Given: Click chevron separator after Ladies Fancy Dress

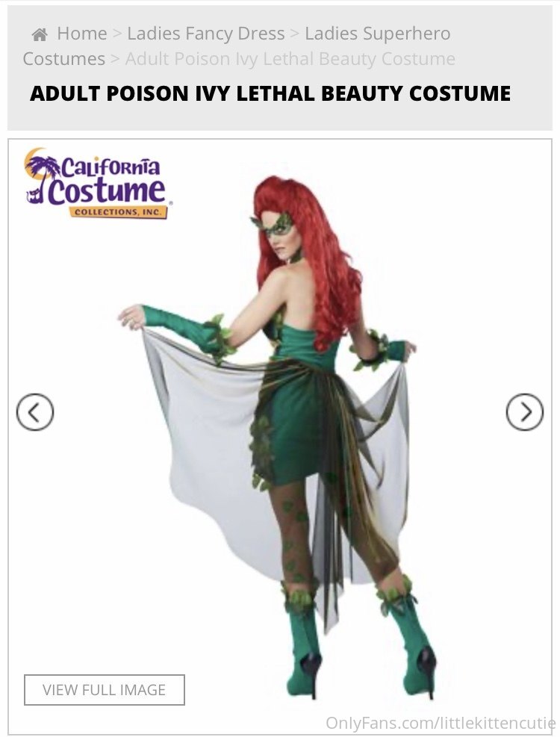Looking at the screenshot, I should (295, 34).
